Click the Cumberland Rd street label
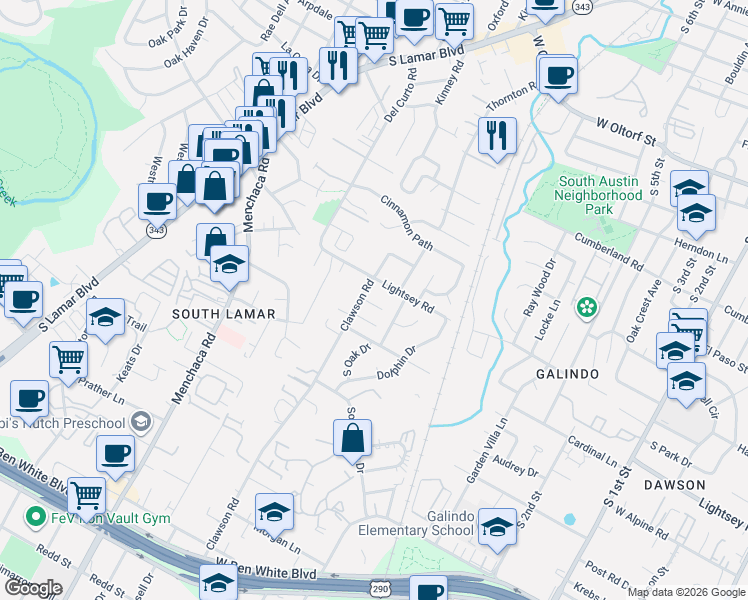Screen dimensions: 748x600 609,252
